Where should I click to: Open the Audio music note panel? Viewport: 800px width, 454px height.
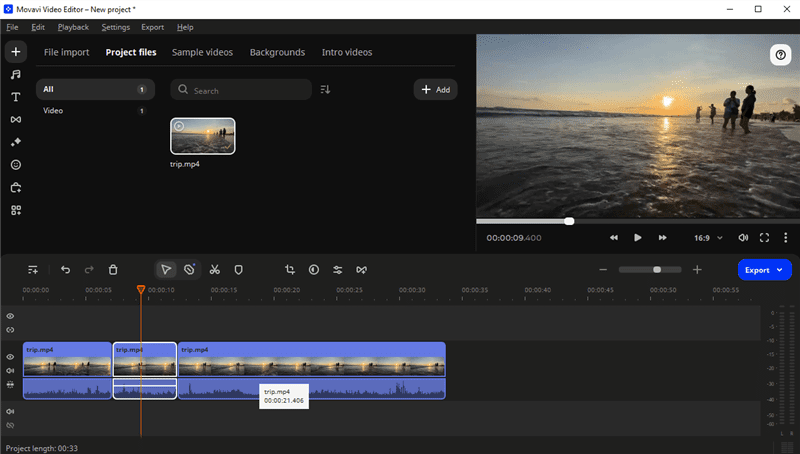(x=16, y=74)
